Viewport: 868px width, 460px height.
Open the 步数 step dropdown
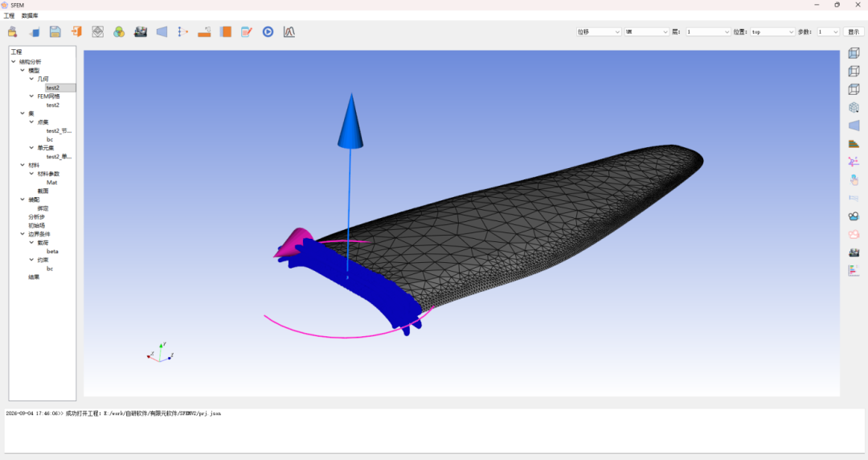coord(829,32)
